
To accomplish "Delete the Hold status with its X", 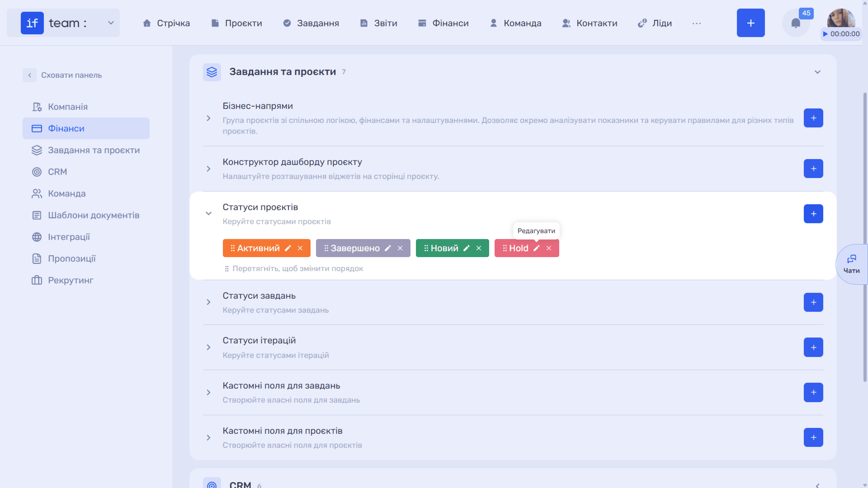I will click(x=549, y=248).
